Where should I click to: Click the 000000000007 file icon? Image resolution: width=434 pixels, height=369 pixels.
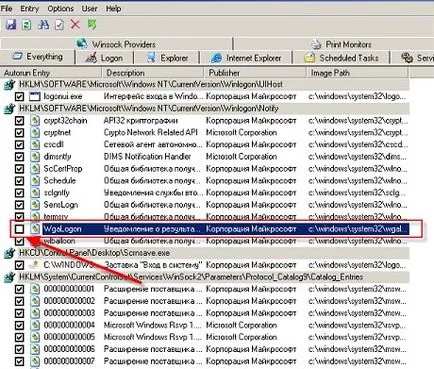pos(35,361)
